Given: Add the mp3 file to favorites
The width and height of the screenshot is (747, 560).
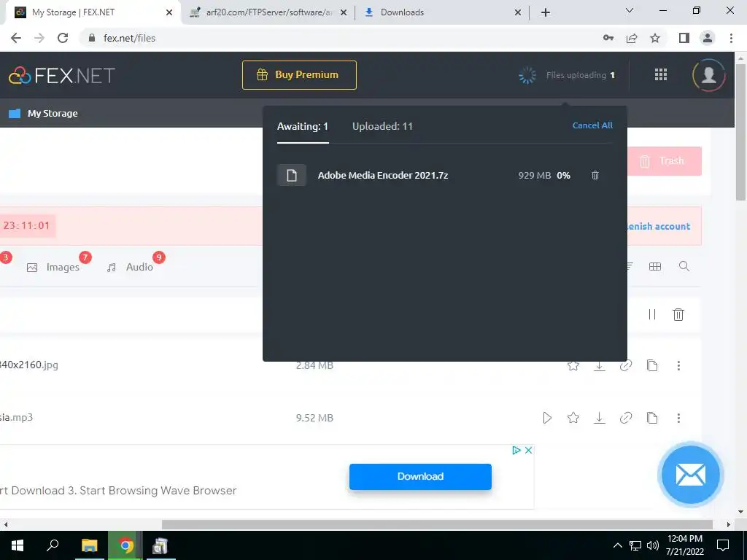Looking at the screenshot, I should coord(573,418).
